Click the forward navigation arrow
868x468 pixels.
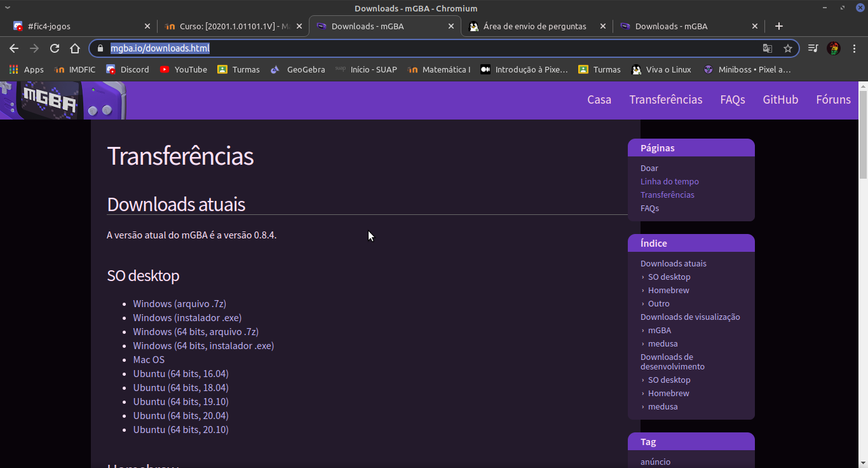(34, 48)
